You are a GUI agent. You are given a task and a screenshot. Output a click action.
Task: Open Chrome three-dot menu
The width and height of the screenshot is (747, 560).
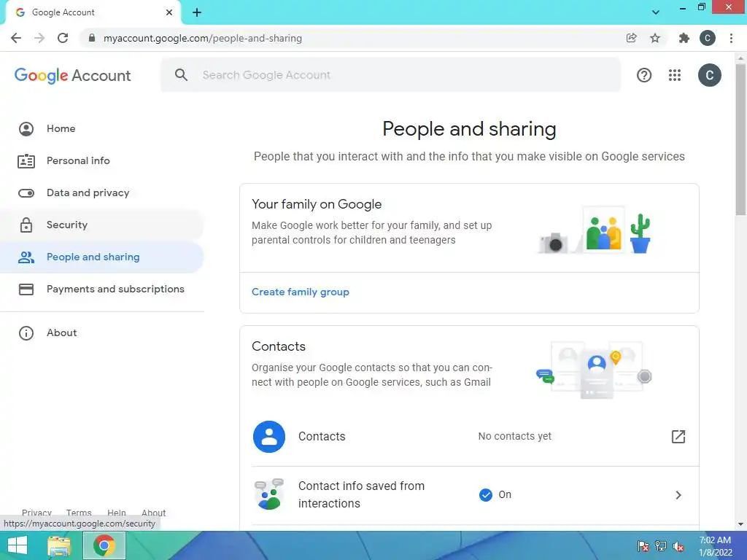point(731,38)
